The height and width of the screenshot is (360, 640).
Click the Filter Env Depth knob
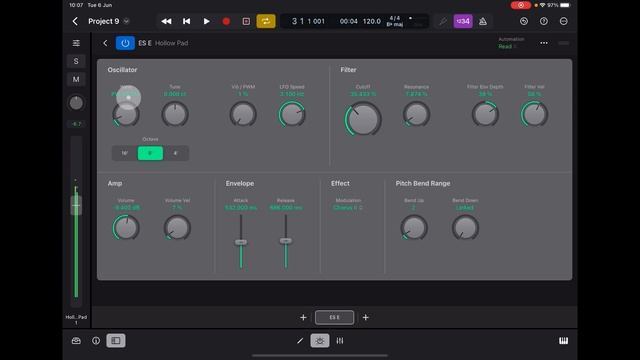click(485, 115)
